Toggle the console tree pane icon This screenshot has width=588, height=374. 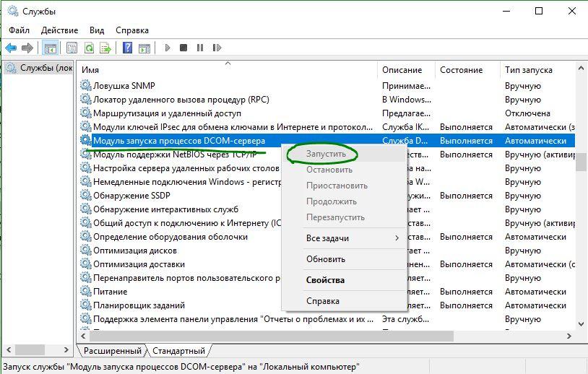(x=51, y=48)
